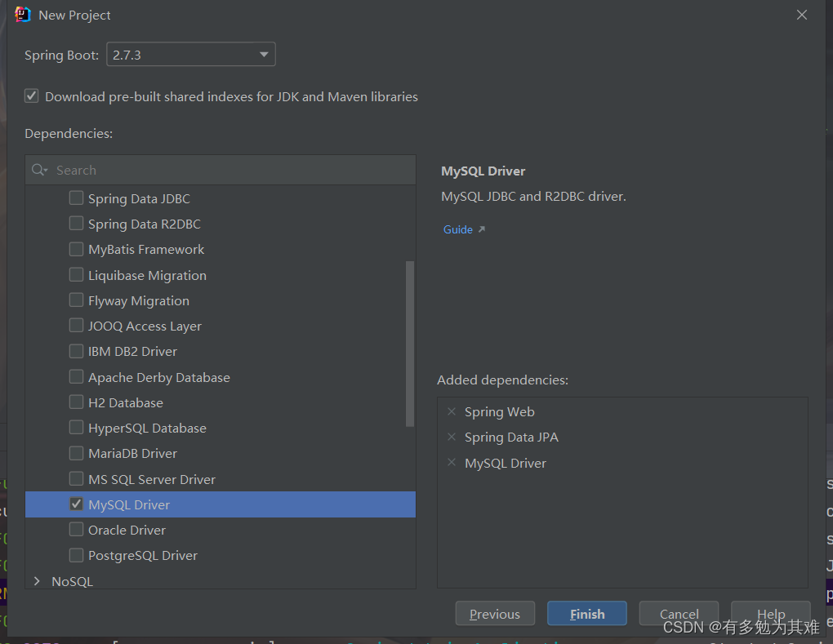Click the Finish button
The image size is (833, 644).
(x=587, y=614)
